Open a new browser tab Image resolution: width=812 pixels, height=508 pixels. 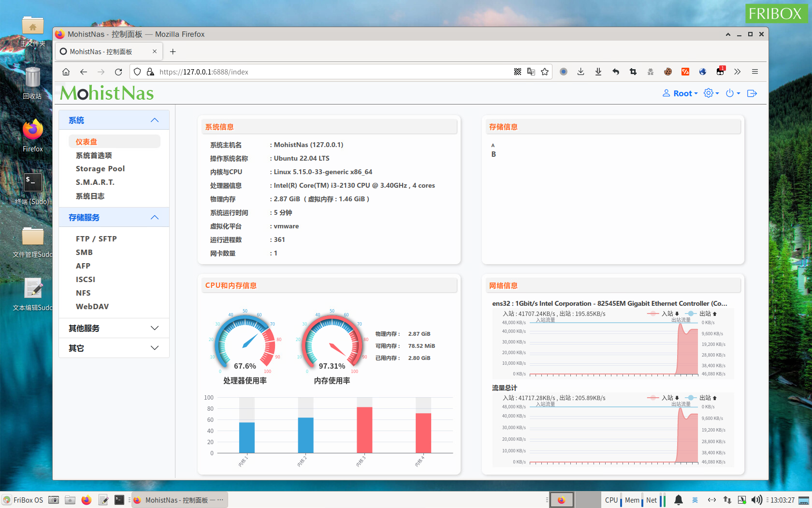pos(173,51)
